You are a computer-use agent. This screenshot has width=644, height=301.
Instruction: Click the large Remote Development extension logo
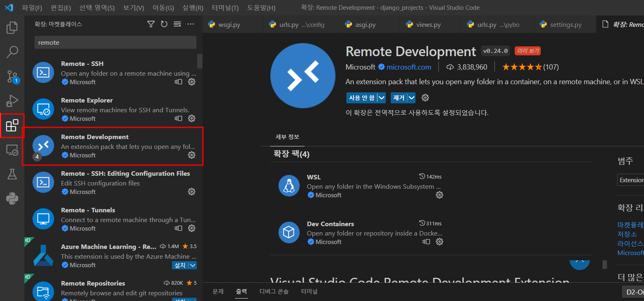303,76
